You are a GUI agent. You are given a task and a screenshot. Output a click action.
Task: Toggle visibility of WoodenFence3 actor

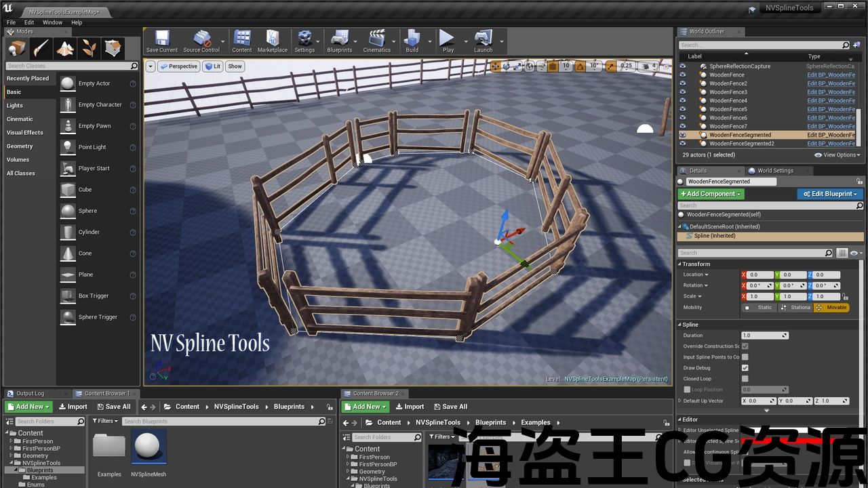[683, 92]
